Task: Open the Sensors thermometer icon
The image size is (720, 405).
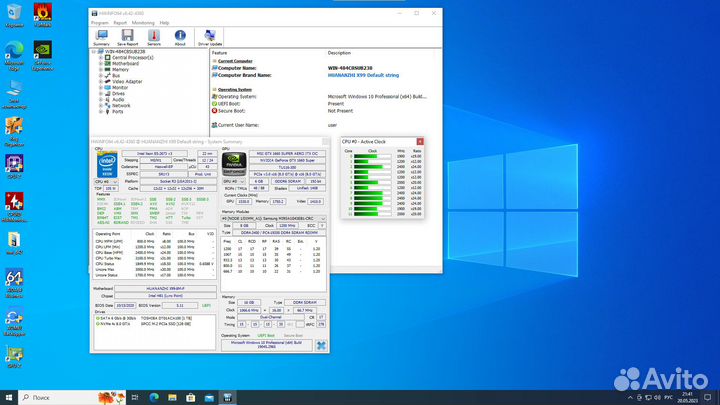Action: [154, 36]
